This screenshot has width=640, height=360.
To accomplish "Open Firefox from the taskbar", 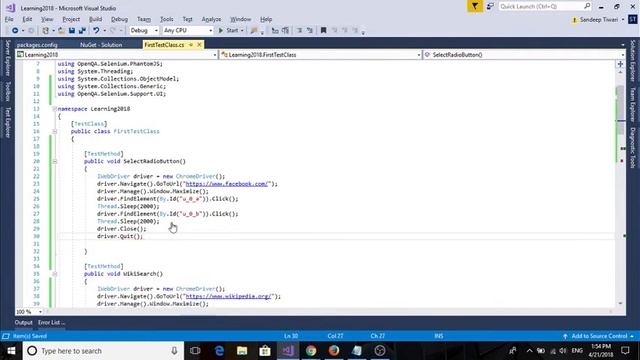I will click(334, 351).
